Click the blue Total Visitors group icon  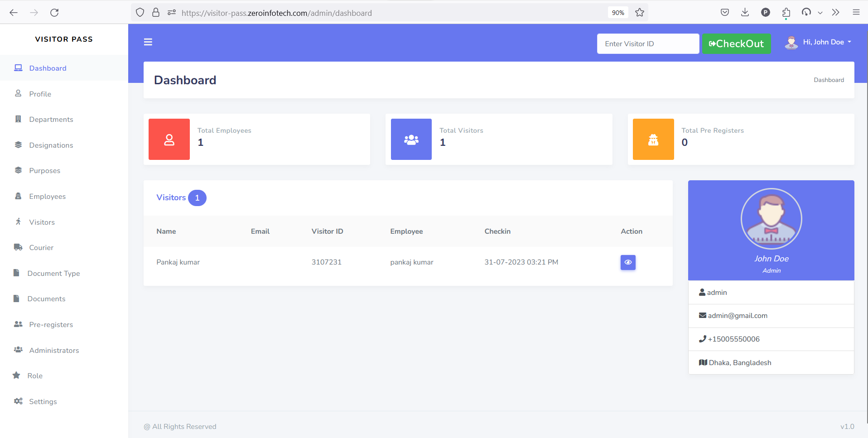(411, 140)
